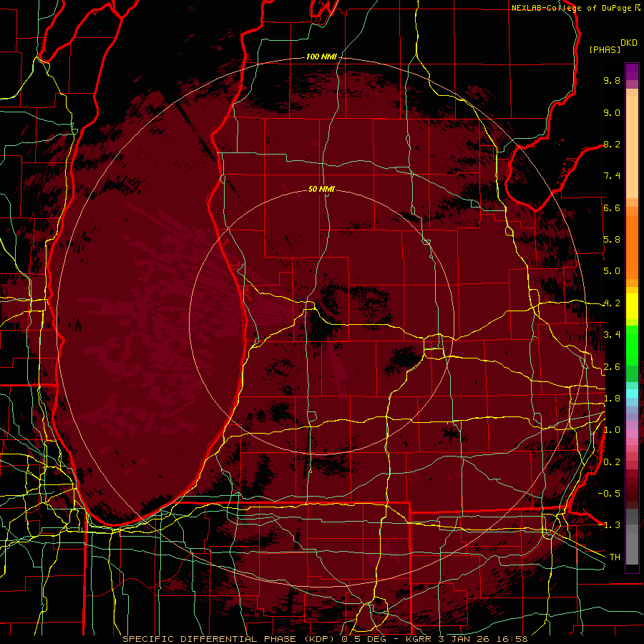Screen dimensions: 644x644
Task: Click the 8.2 scale value
Action: click(612, 144)
